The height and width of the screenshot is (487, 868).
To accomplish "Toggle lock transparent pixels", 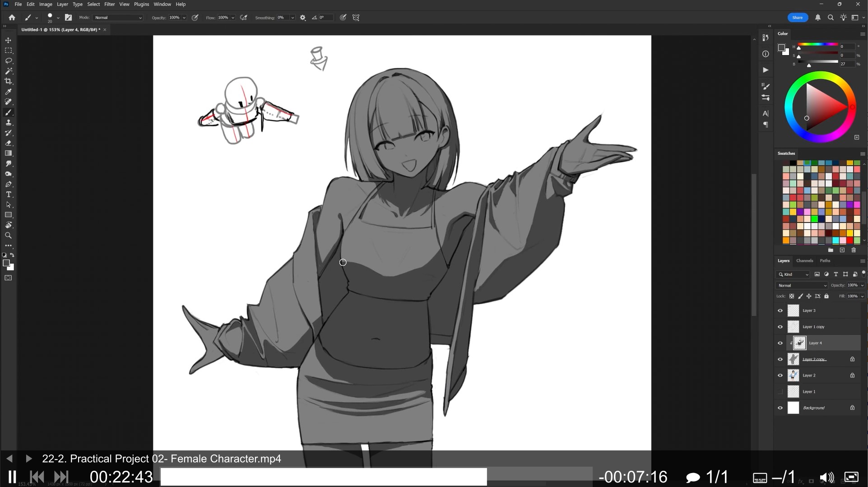I will pyautogui.click(x=792, y=297).
